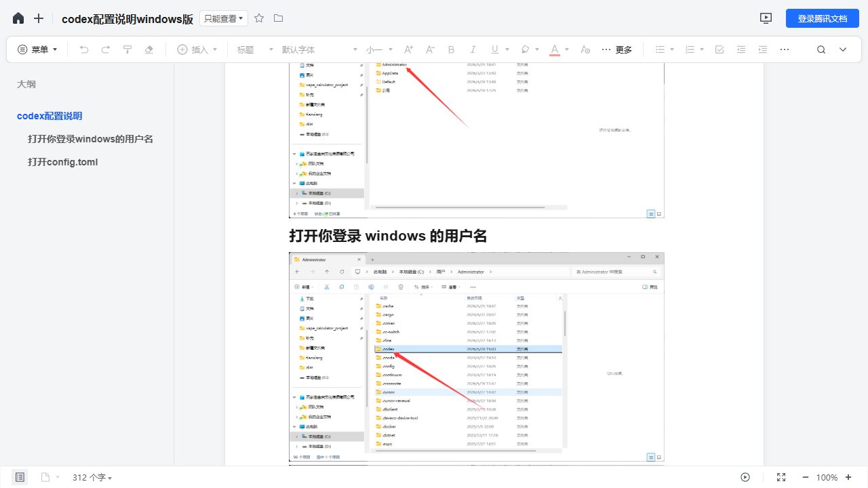This screenshot has height=488, width=868.
Task: Click the 100% zoom level
Action: click(x=827, y=477)
